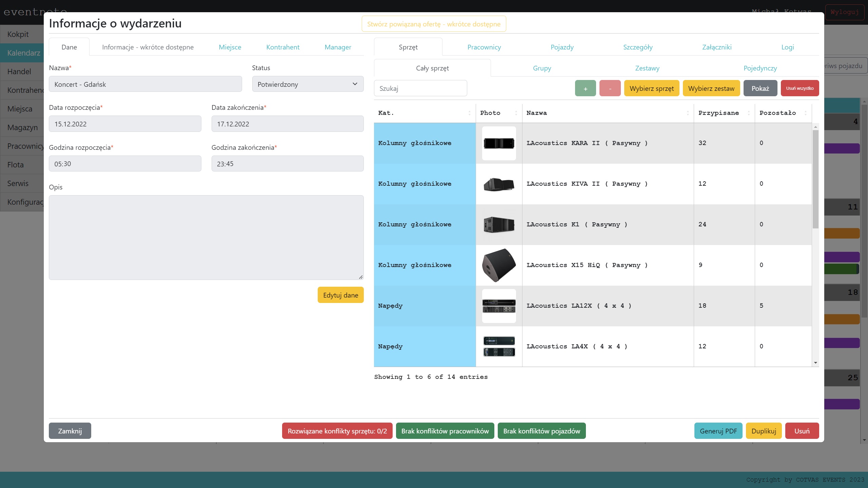Viewport: 868px width, 488px height.
Task: Click the equipment conflicts red button
Action: click(x=337, y=431)
